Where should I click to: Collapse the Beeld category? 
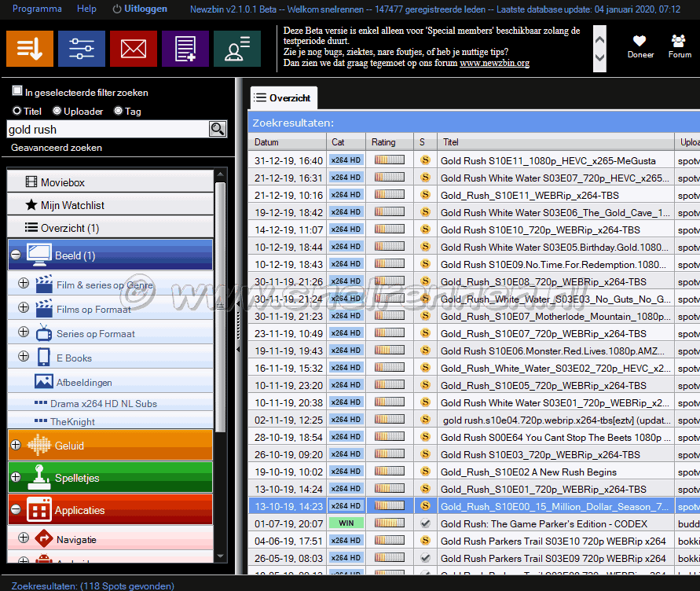pyautogui.click(x=16, y=255)
